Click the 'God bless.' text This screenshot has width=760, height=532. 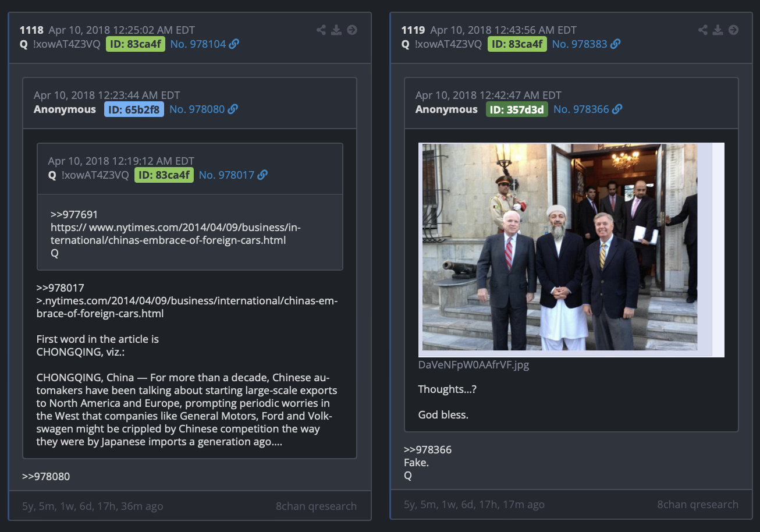(443, 415)
